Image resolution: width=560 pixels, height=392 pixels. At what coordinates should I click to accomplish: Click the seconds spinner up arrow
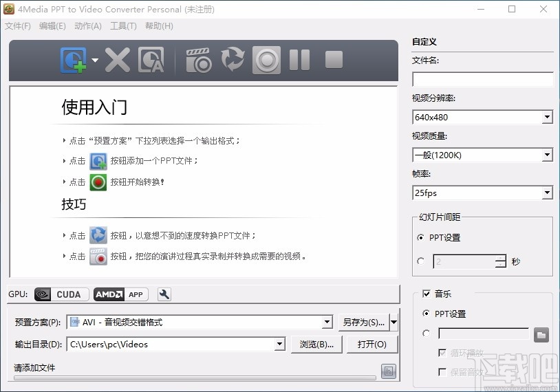tap(501, 258)
